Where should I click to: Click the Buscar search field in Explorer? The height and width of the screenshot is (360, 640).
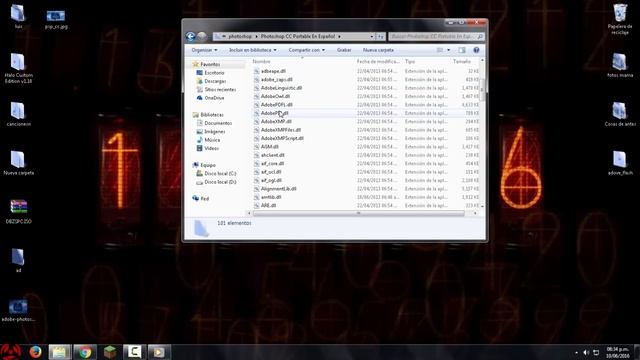[436, 36]
